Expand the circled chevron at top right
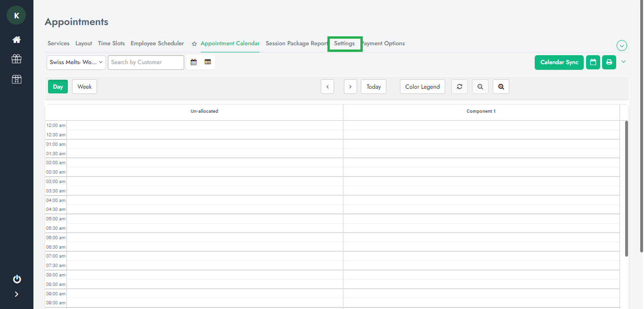 tap(622, 46)
